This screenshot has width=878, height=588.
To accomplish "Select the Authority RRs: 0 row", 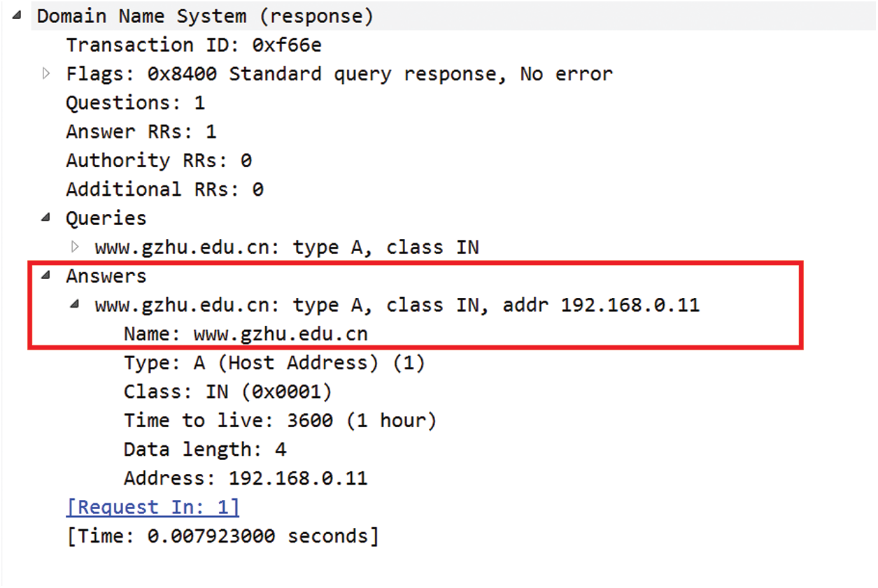I will point(159,160).
